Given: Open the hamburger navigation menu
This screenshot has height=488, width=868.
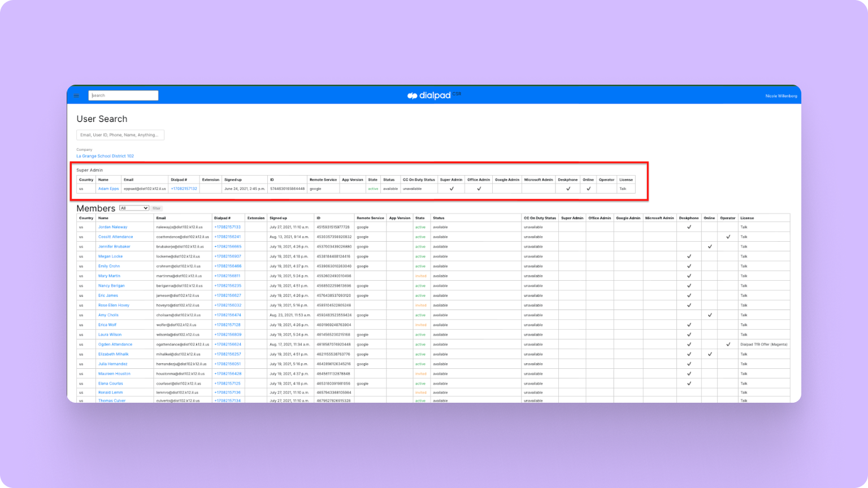Looking at the screenshot, I should coord(76,95).
